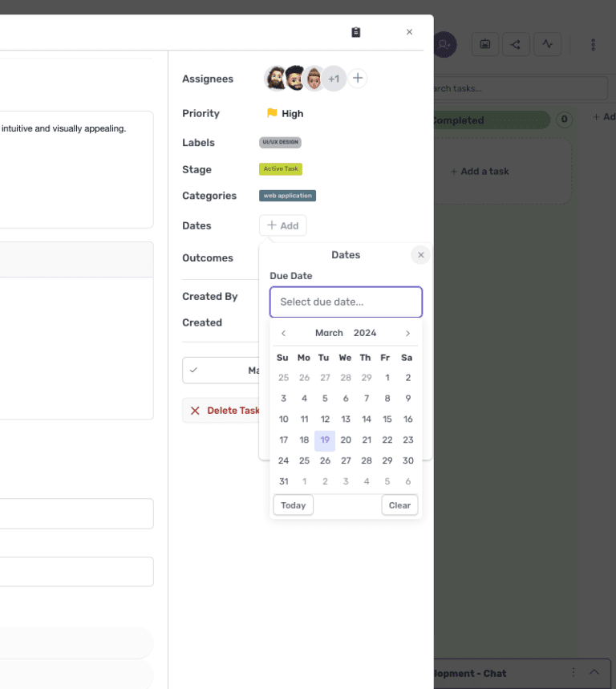Click the clipboard icon at the top
616x689 pixels.
[355, 32]
